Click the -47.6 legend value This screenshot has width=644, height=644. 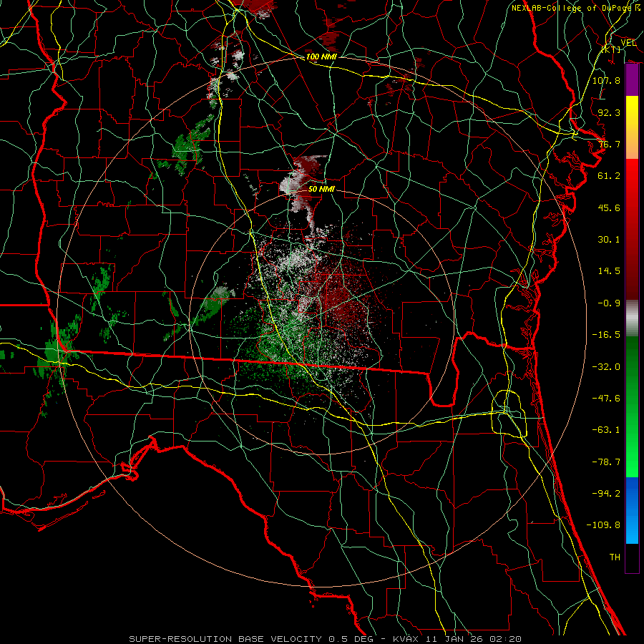tap(606, 399)
